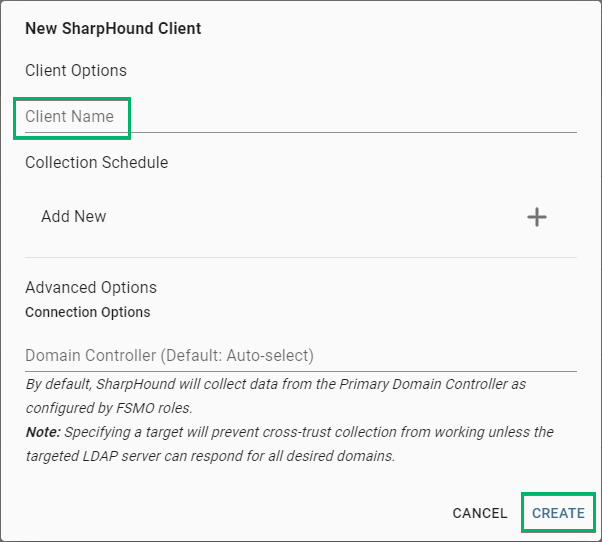602x542 pixels.
Task: Select the "Add New" schedule row label
Action: (x=74, y=216)
